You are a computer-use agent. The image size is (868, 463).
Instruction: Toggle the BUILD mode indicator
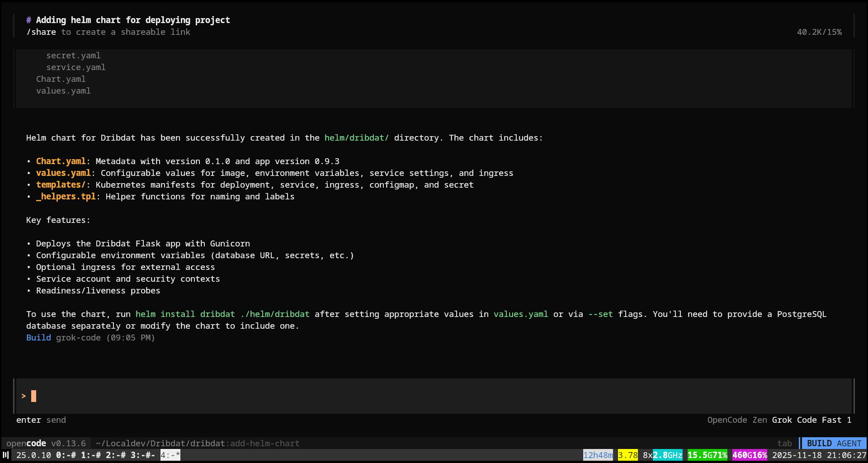[x=820, y=443]
